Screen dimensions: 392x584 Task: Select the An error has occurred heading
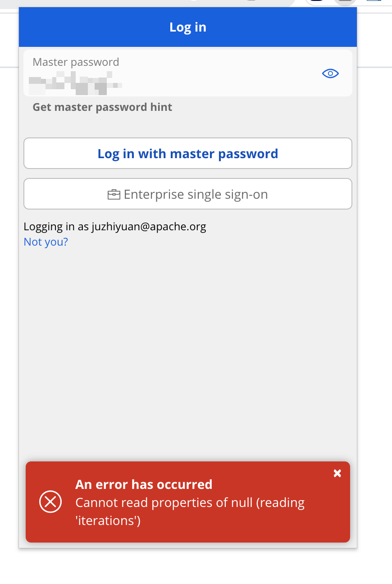click(x=144, y=484)
